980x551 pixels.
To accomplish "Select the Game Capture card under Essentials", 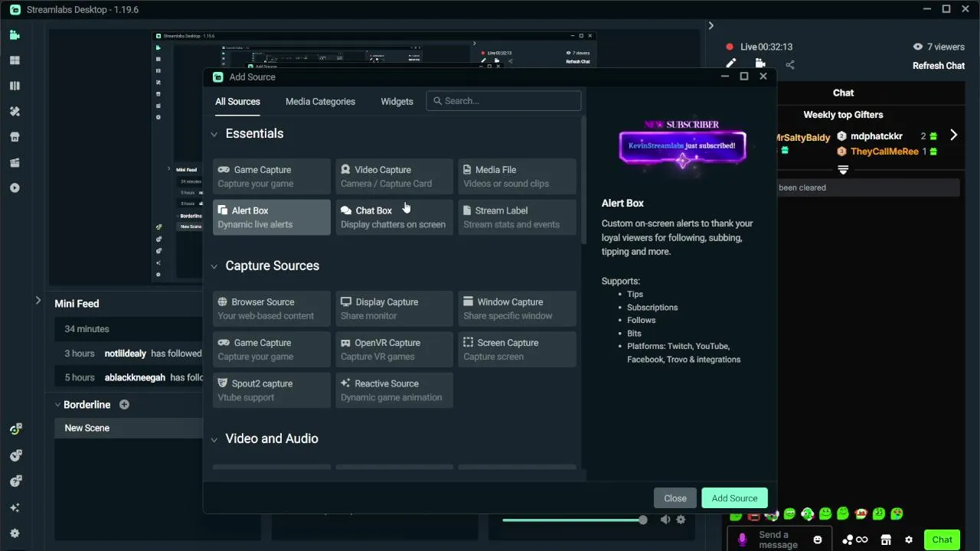I will point(272,176).
